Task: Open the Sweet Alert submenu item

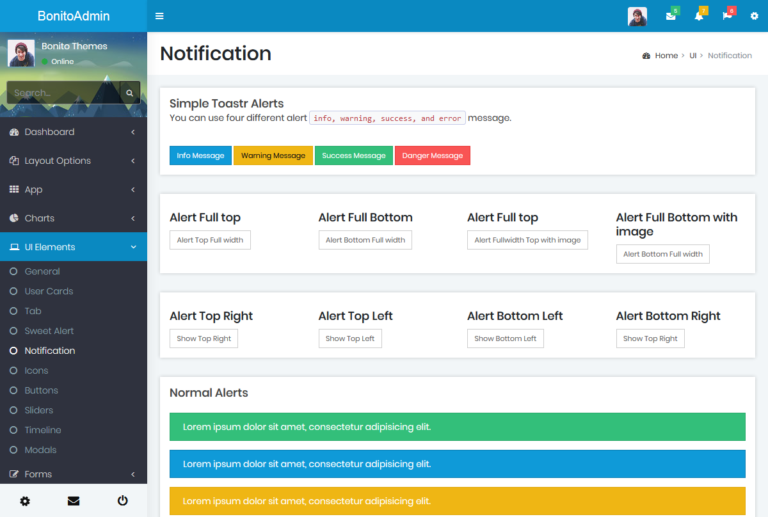Action: pos(49,331)
